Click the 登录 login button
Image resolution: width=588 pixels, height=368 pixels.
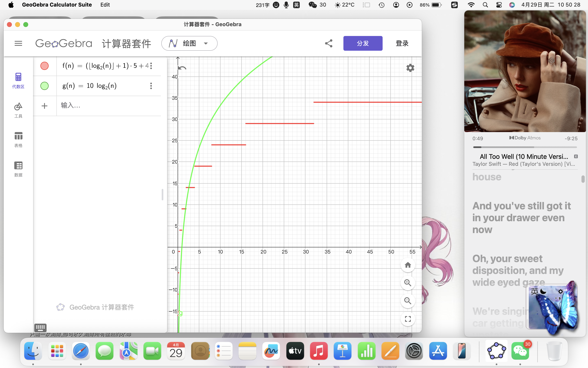(x=402, y=43)
